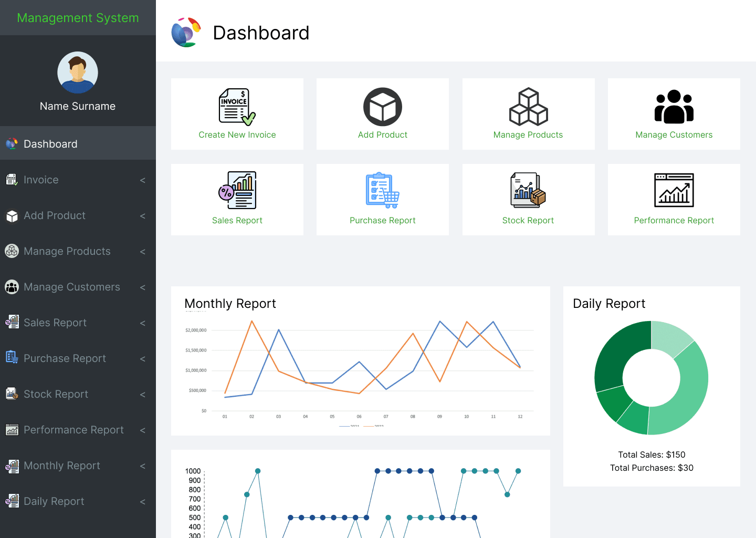
Task: Expand the Daily Report sidebar arrow
Action: pos(142,502)
